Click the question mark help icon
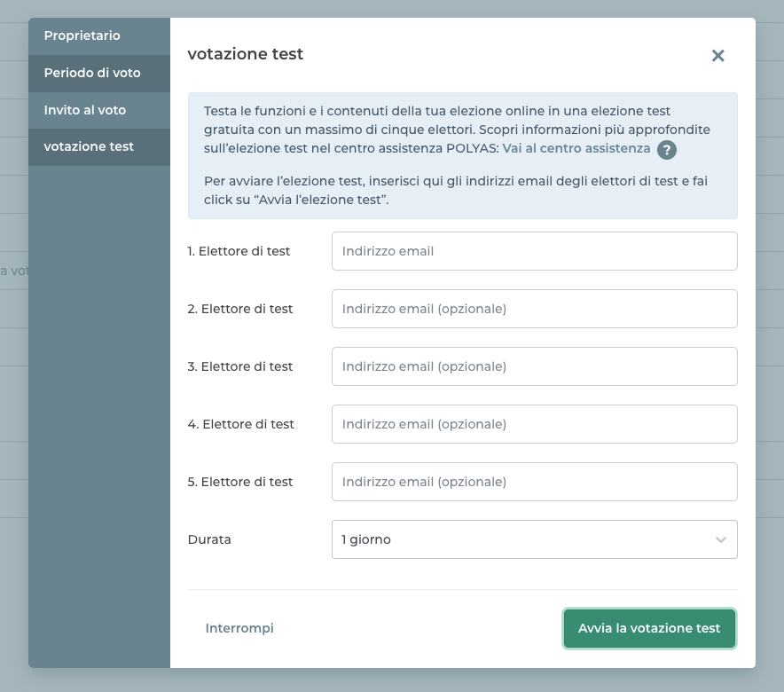This screenshot has width=784, height=692. [667, 149]
